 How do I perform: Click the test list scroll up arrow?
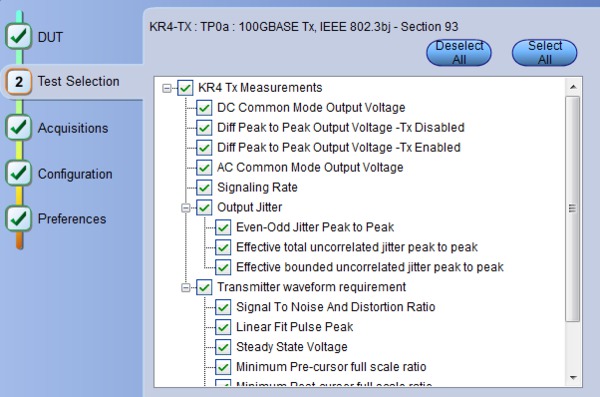click(573, 87)
